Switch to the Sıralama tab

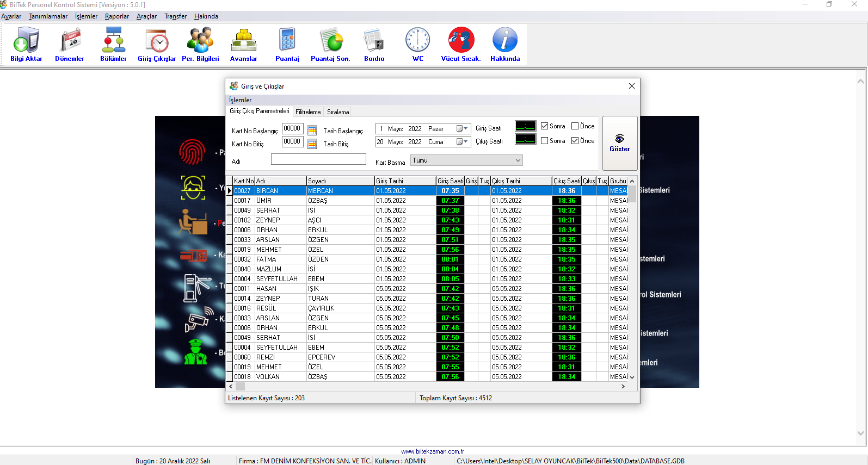[338, 112]
